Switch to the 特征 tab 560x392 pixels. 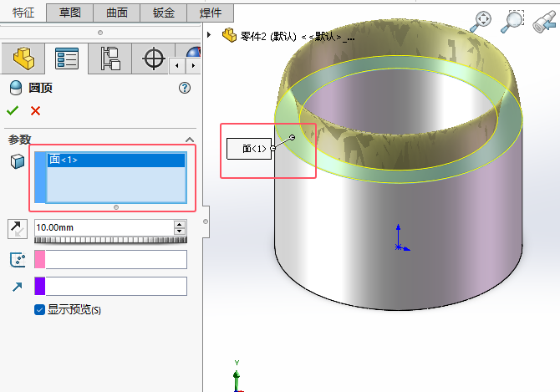(x=23, y=13)
